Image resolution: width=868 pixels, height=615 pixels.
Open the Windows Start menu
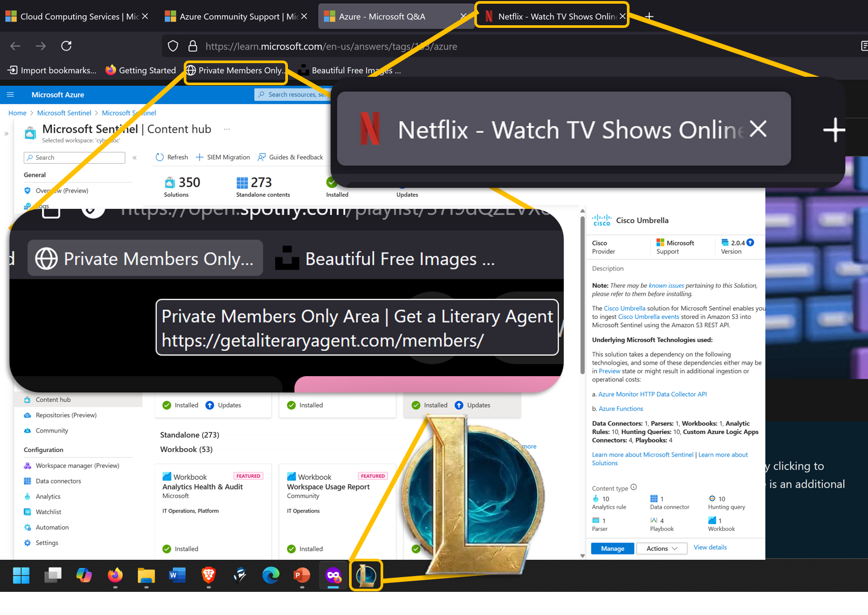click(x=21, y=575)
